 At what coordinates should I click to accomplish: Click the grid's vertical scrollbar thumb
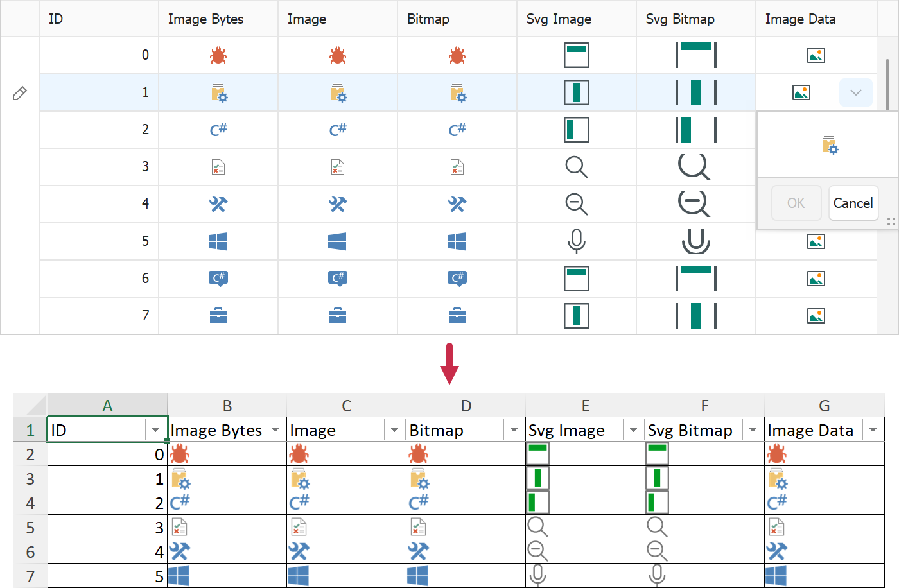click(887, 83)
